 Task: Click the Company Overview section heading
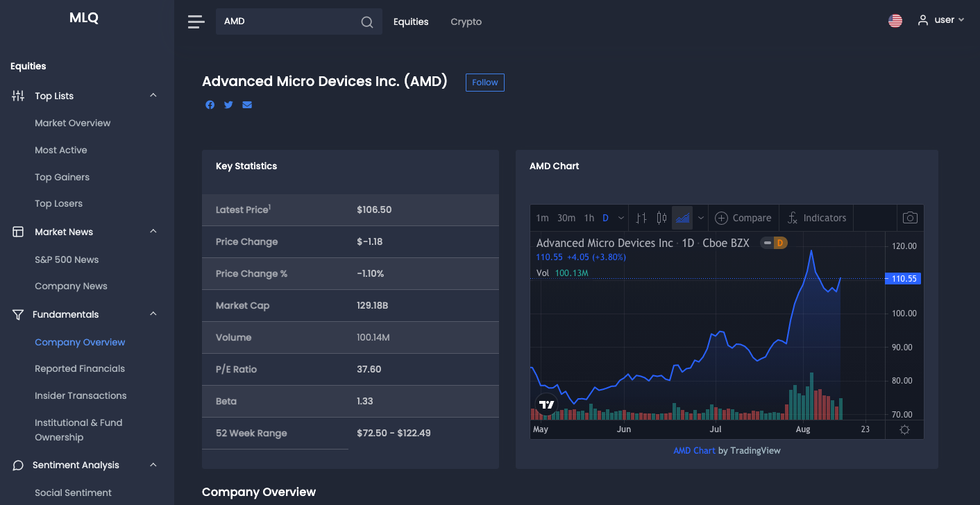tap(259, 492)
